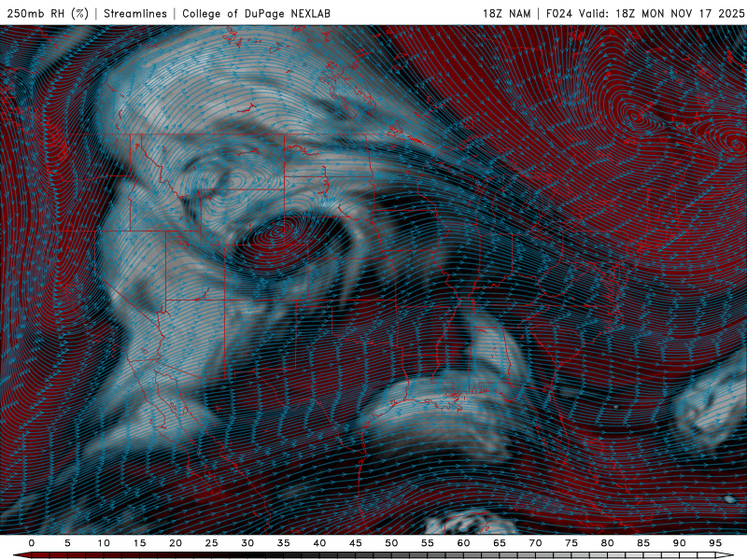Select the 'F024' forecast hour text
The width and height of the screenshot is (747, 560).
click(558, 13)
